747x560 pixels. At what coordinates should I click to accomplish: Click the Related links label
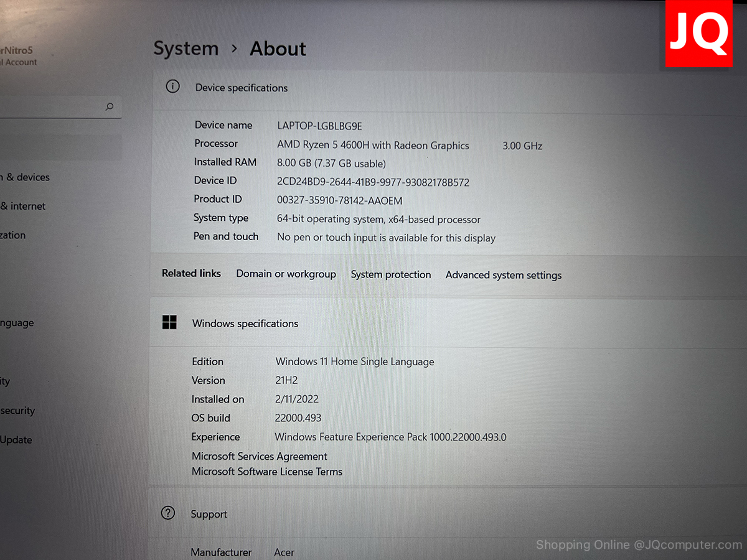click(191, 273)
